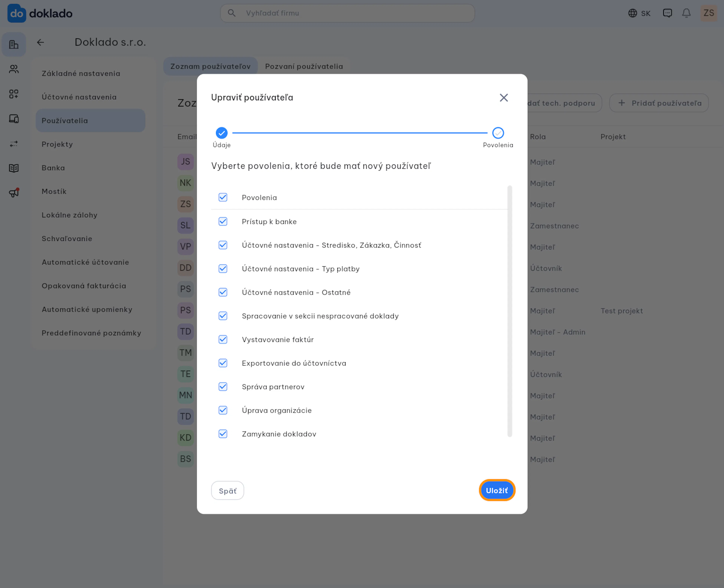This screenshot has height=588, width=724.
Task: Click the tech. podporu button
Action: coord(564,103)
